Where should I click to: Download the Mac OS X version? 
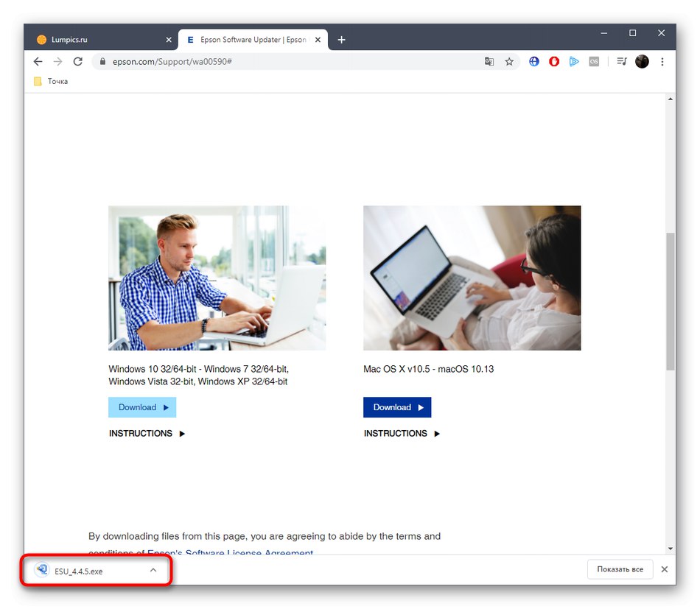397,407
